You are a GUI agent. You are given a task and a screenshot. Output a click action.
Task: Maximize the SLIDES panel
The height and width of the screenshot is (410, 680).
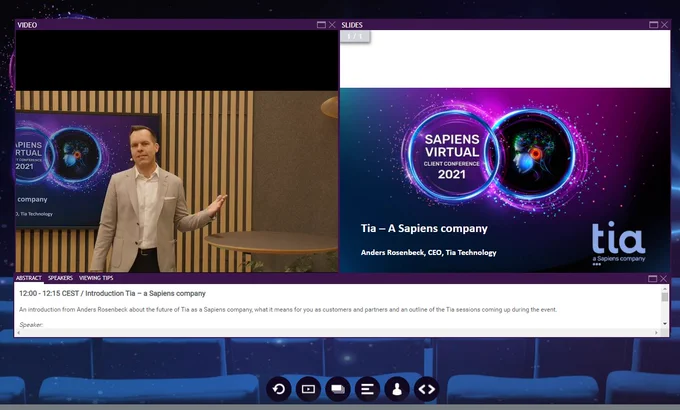click(654, 25)
